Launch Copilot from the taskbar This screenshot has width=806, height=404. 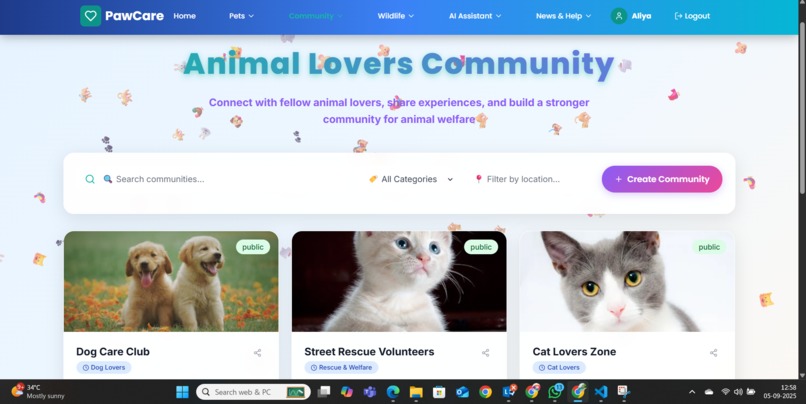[347, 392]
